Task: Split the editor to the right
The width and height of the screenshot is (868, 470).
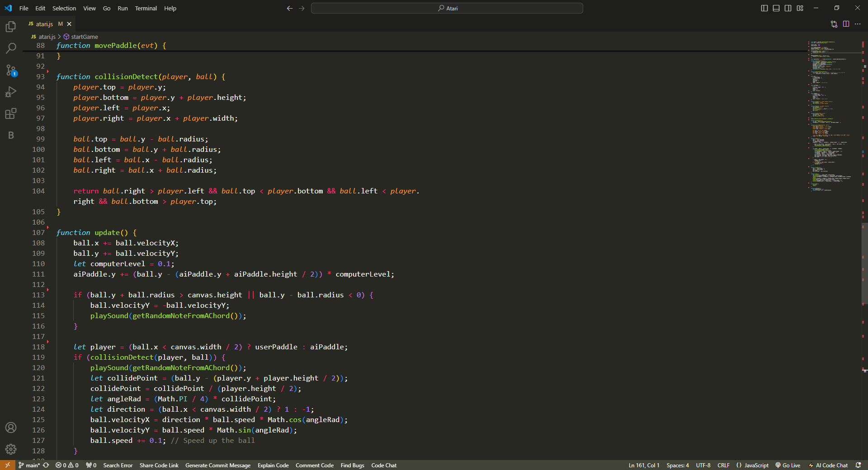Action: pos(846,24)
